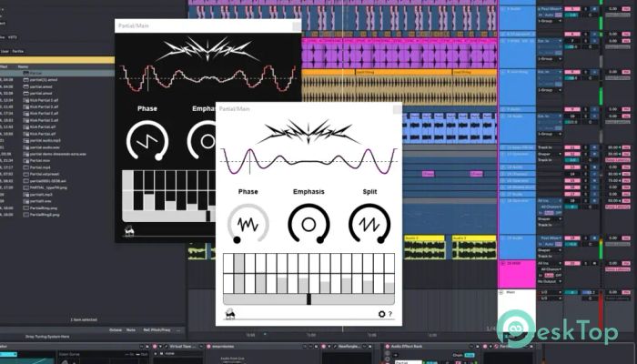Open the No Output routing dropdown
This screenshot has width=637, height=364.
(548, 281)
